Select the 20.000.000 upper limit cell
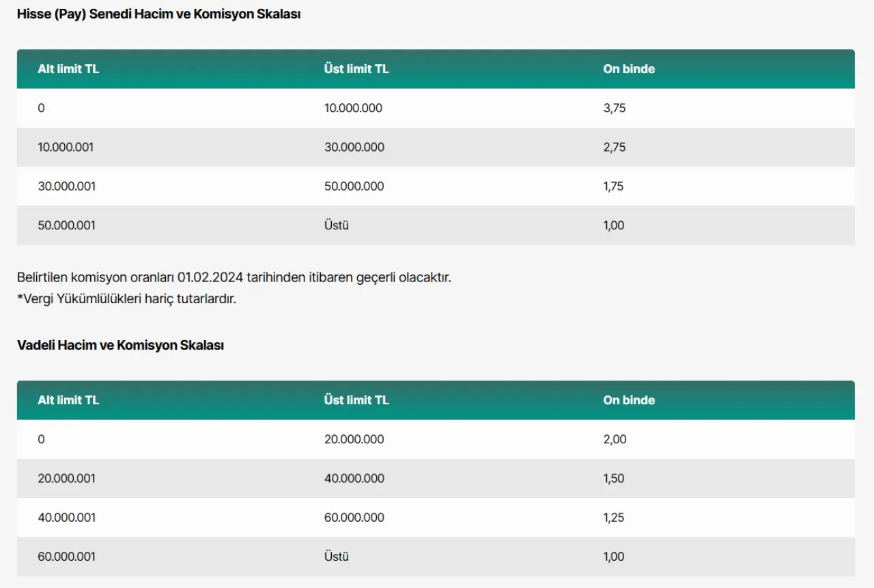 (354, 439)
